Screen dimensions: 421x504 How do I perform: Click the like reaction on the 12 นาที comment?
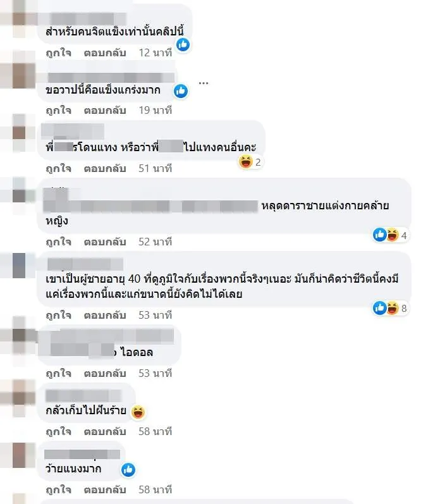183,45
